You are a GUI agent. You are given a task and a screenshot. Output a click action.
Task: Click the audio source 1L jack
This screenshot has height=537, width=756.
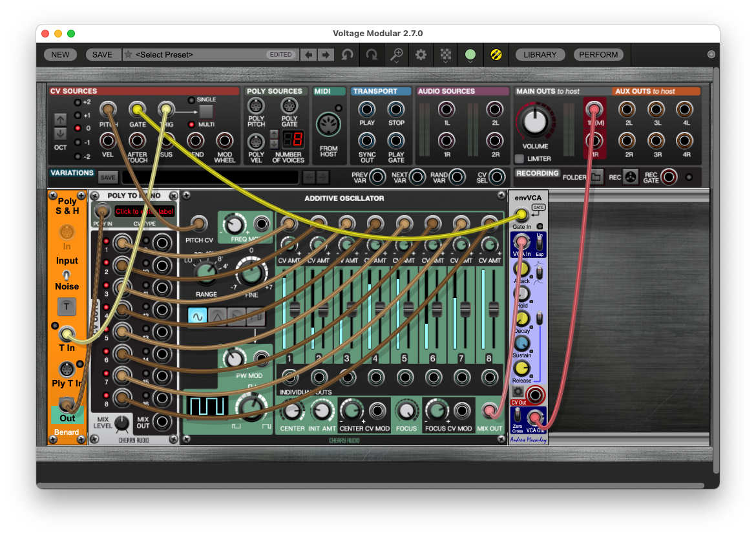pyautogui.click(x=446, y=109)
